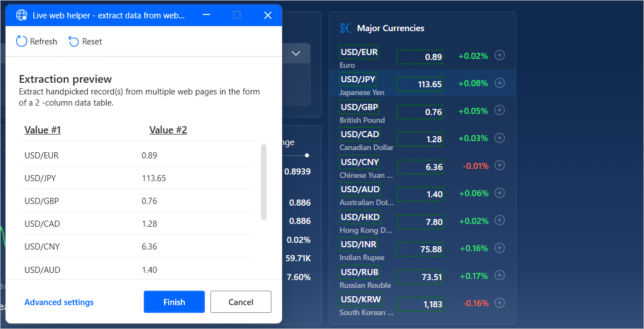Click the plus icon beside USD/RUB
The image size is (644, 329).
[x=499, y=275]
